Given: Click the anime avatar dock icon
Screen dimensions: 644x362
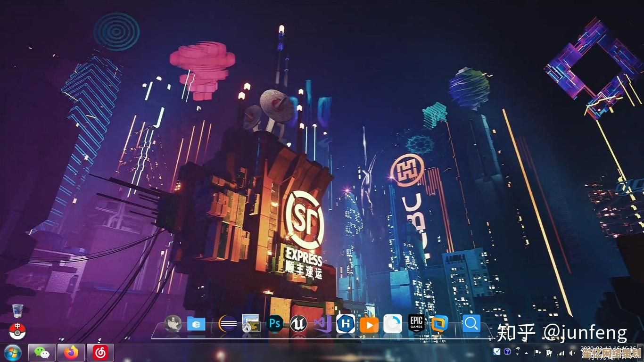Looking at the screenshot, I should [x=173, y=324].
